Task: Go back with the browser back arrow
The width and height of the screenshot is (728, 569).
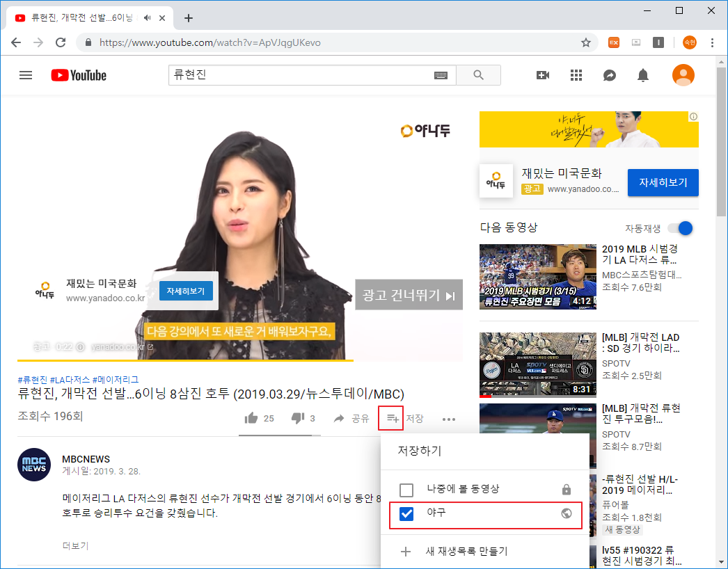Action: coord(16,42)
